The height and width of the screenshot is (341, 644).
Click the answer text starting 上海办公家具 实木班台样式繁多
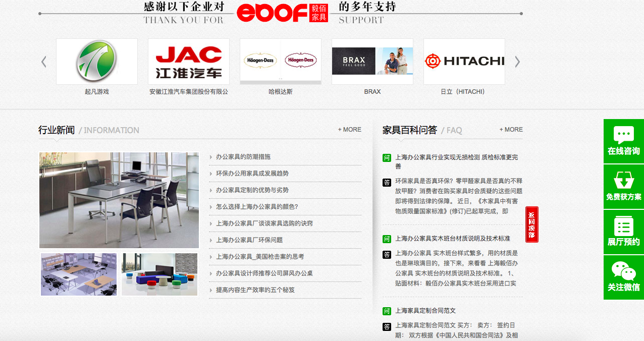[x=457, y=268]
